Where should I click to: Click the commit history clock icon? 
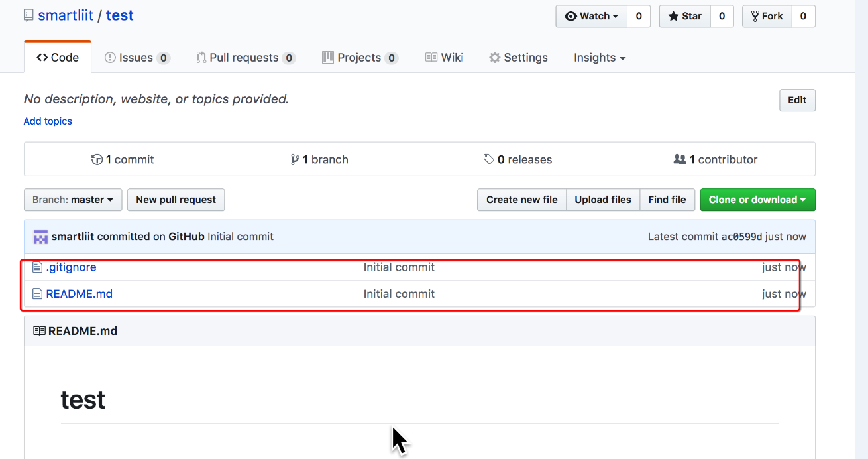point(97,159)
